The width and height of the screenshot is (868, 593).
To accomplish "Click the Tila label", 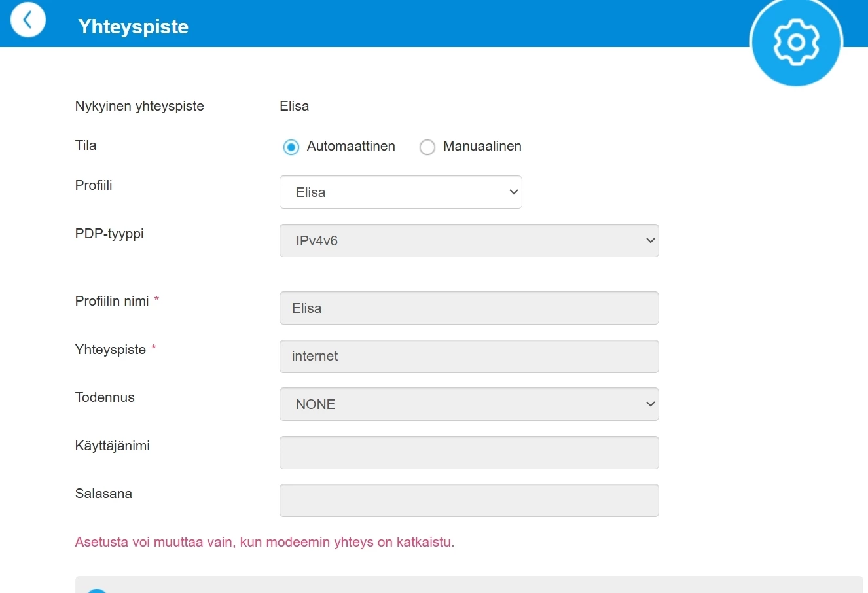I will (x=86, y=146).
